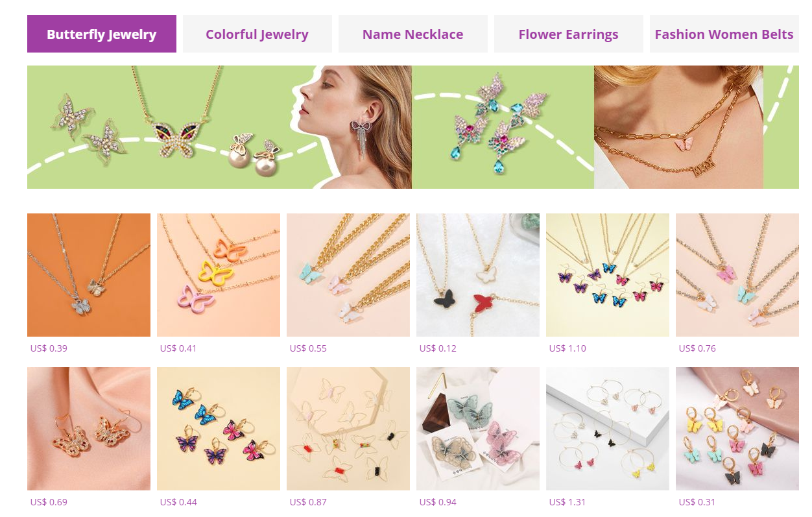The width and height of the screenshot is (812, 517).
Task: Click the US$ 0.55 price label
Action: point(308,348)
